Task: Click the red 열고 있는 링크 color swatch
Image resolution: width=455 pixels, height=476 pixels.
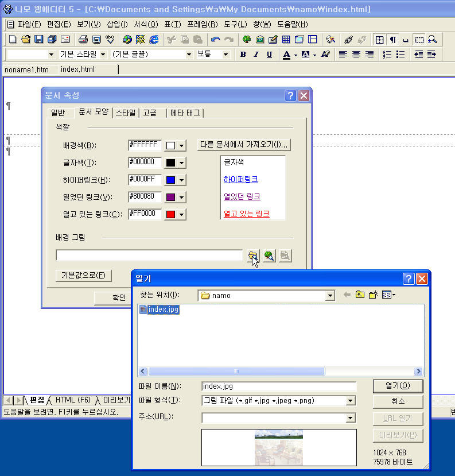Action: 171,214
